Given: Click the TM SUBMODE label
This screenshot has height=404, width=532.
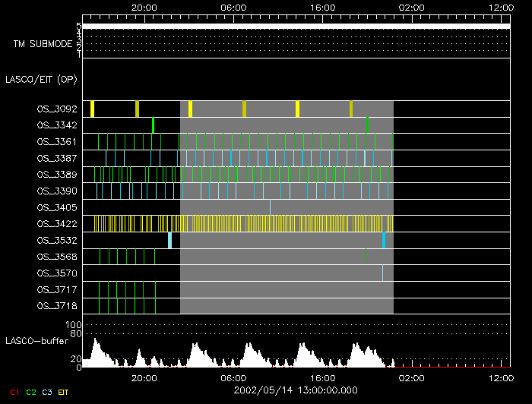Looking at the screenshot, I should click(43, 44).
